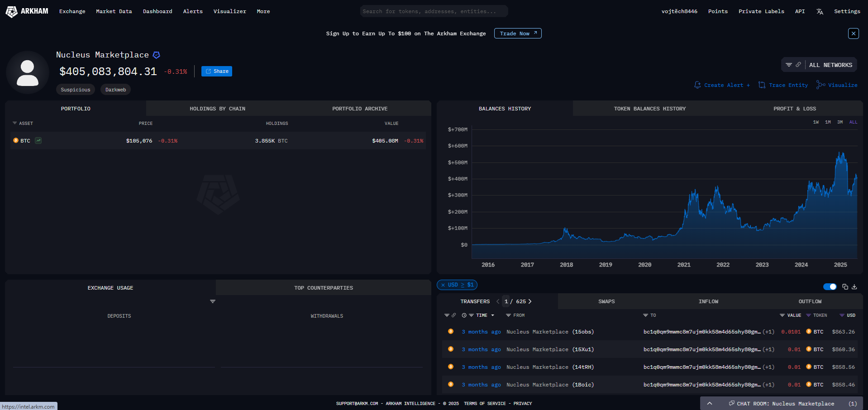Copy transfers with the copy icon
Image resolution: width=868 pixels, height=410 pixels.
point(845,286)
